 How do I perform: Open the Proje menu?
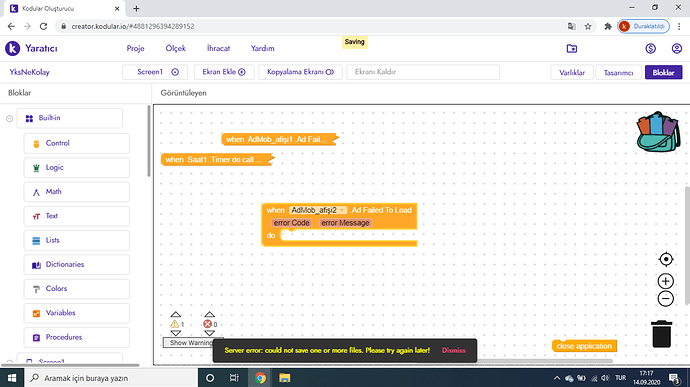pyautogui.click(x=136, y=48)
